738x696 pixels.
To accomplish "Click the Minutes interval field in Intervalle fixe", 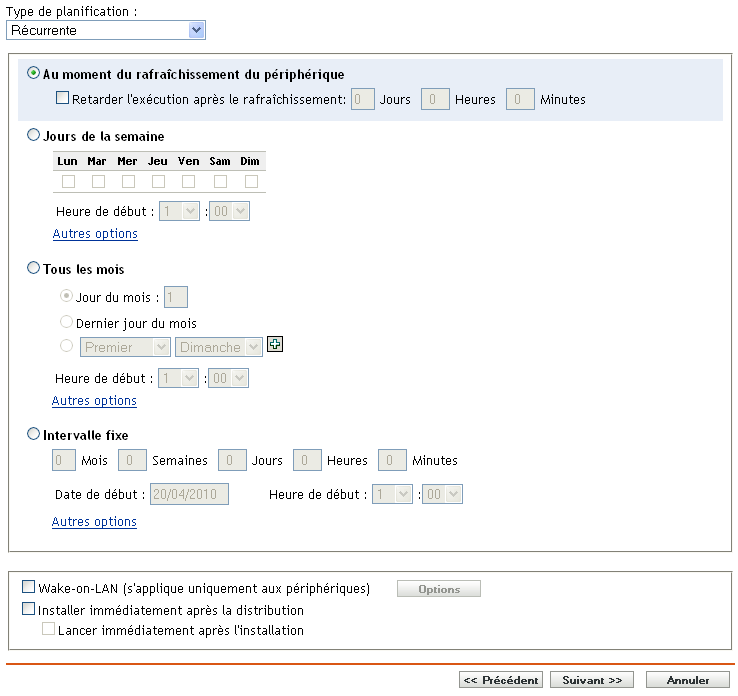I will point(392,460).
